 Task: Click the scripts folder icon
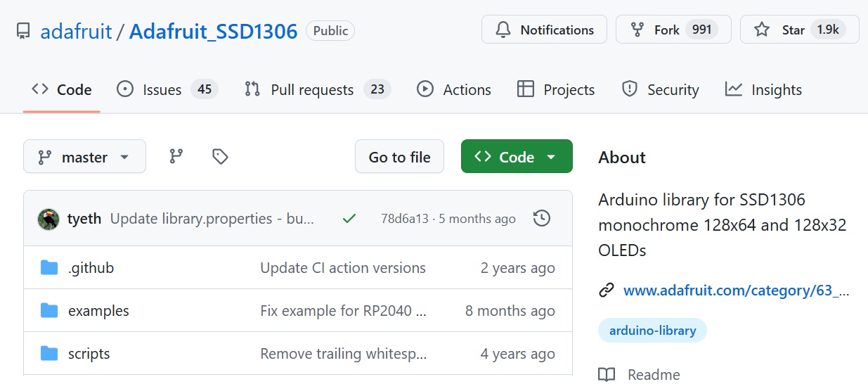49,354
